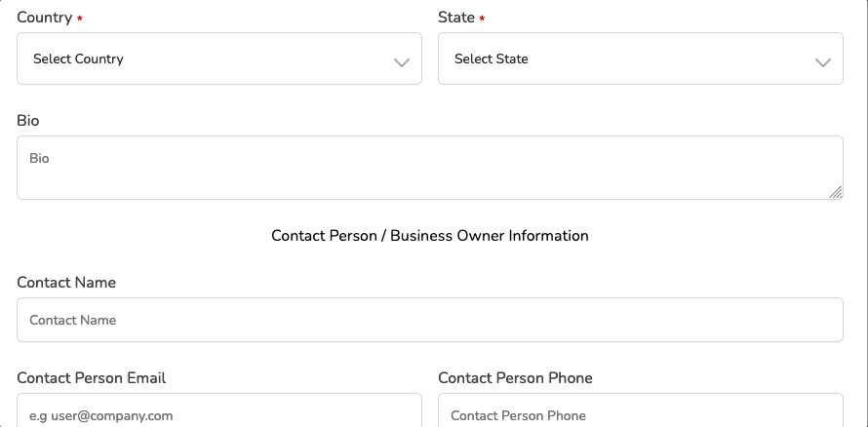This screenshot has width=868, height=427.
Task: Click the 'Select Country' placeholder text
Action: [x=78, y=58]
